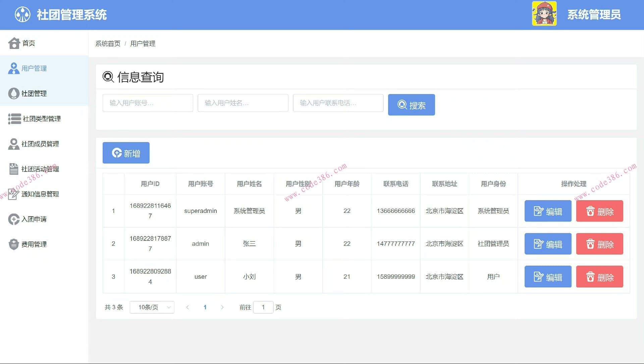Open 社团成员管理 via its member icon
Viewport: 644px width, 364px height.
[14, 144]
